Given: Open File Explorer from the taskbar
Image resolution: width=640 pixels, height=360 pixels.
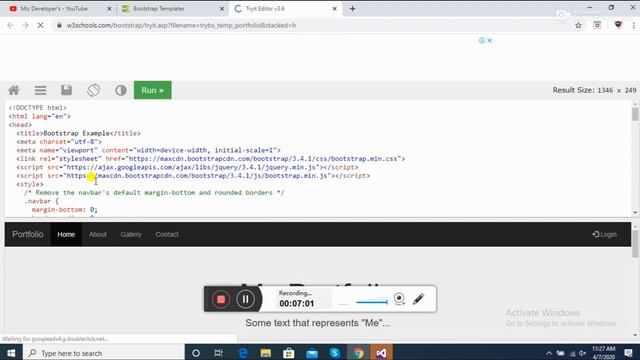Looking at the screenshot, I should coord(266,353).
